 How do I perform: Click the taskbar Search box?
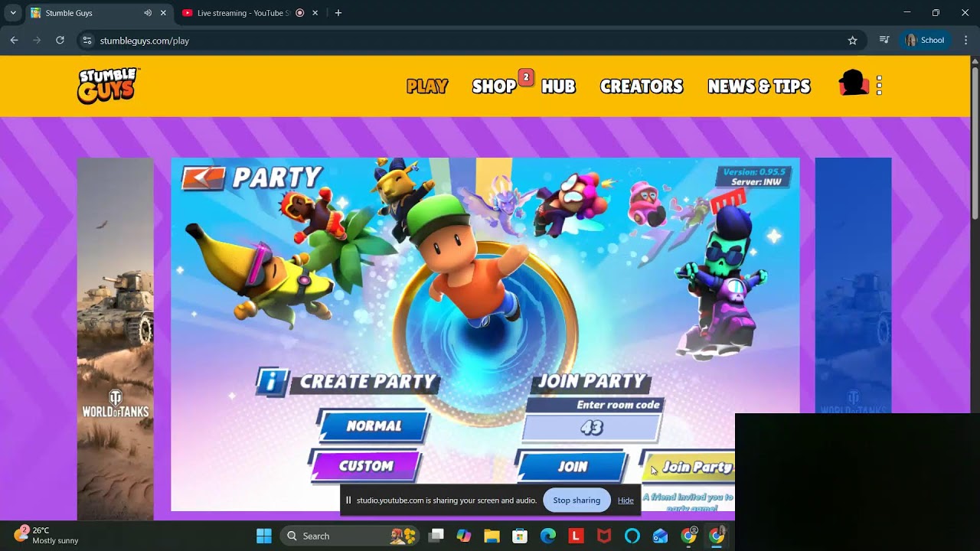pos(351,536)
